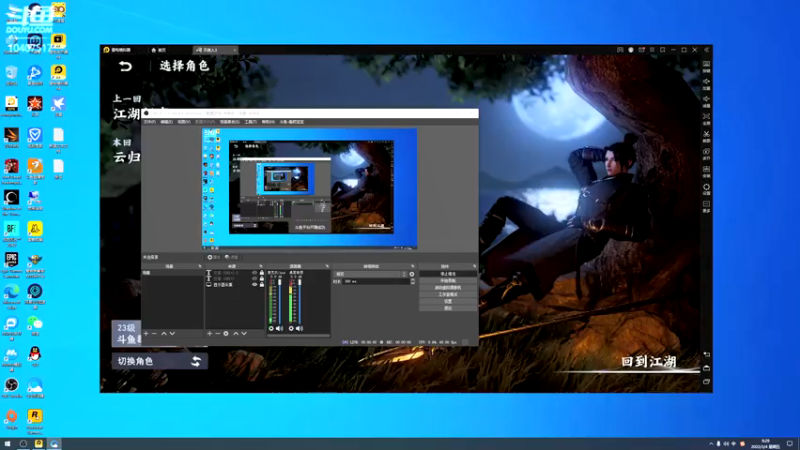Add a scene with the Scenes plus icon

146,334
